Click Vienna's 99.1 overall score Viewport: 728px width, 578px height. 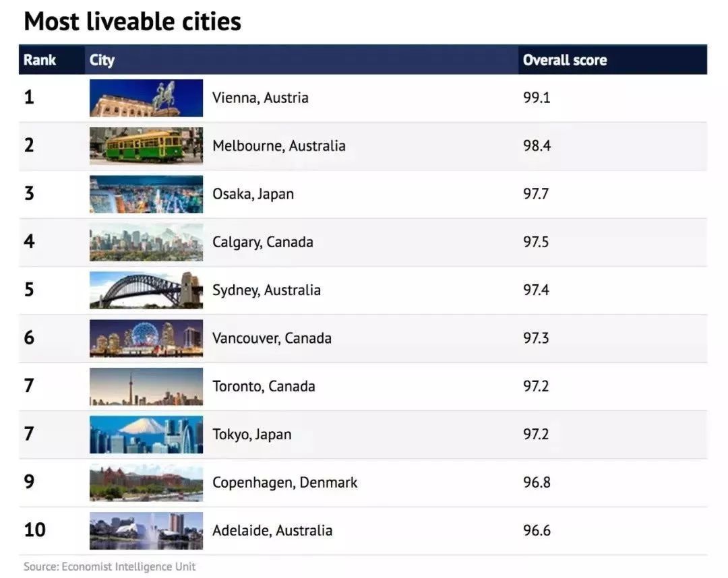click(537, 98)
